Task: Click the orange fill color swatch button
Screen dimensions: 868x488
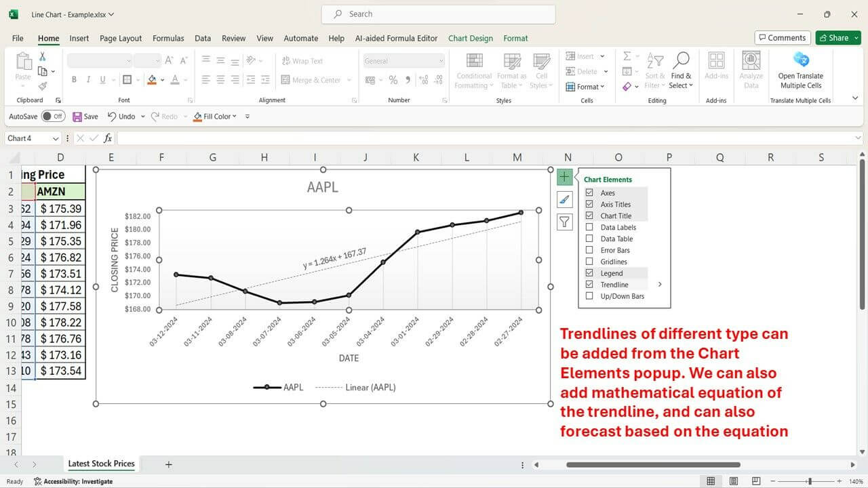Action: [152, 80]
